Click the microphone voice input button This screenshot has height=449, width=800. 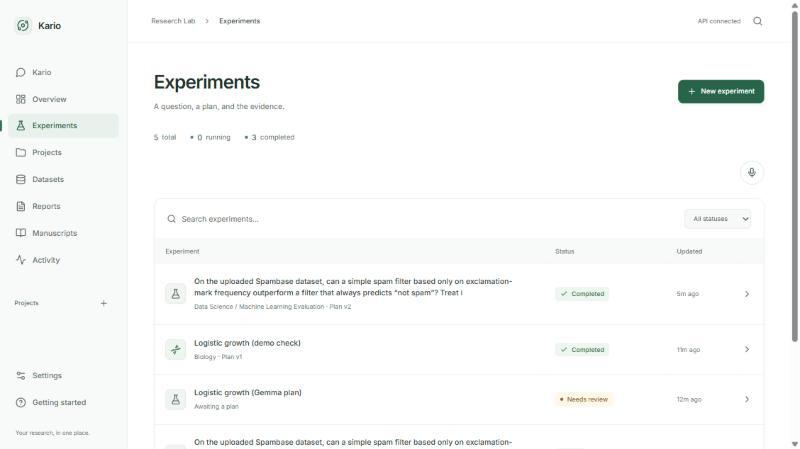click(752, 172)
